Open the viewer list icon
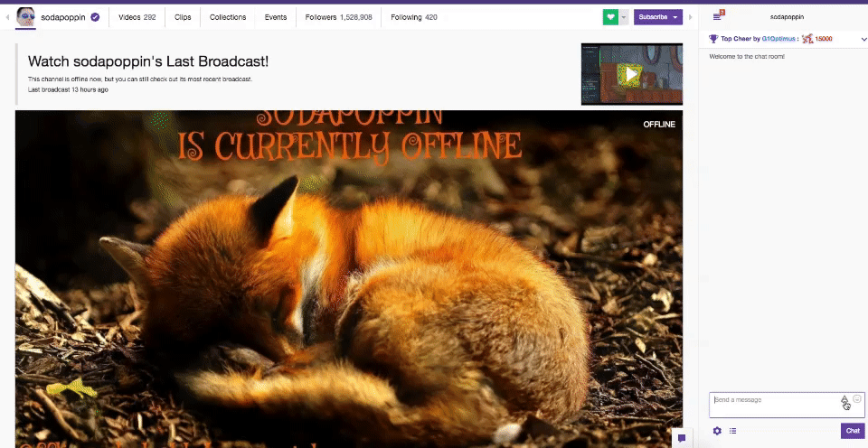This screenshot has width=868, height=448. point(732,431)
